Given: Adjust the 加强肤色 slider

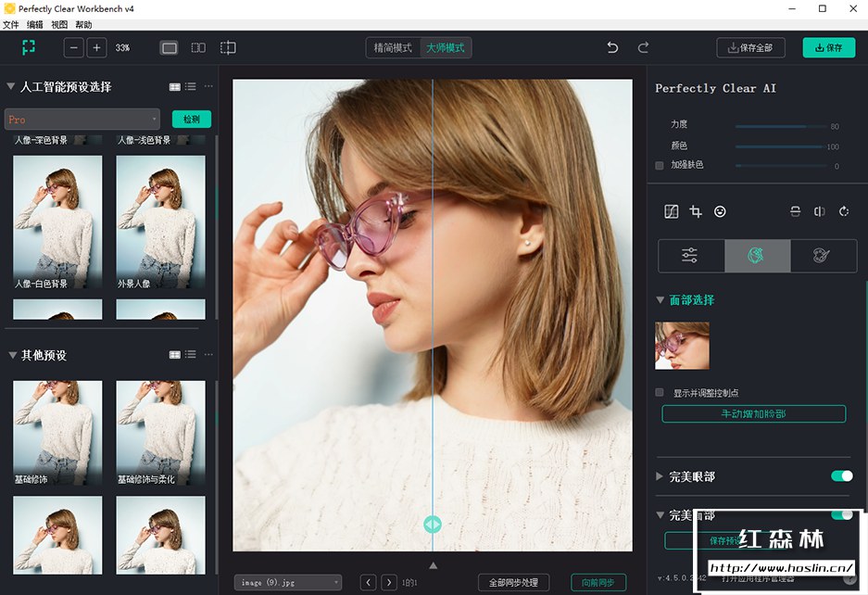Looking at the screenshot, I should pos(779,165).
